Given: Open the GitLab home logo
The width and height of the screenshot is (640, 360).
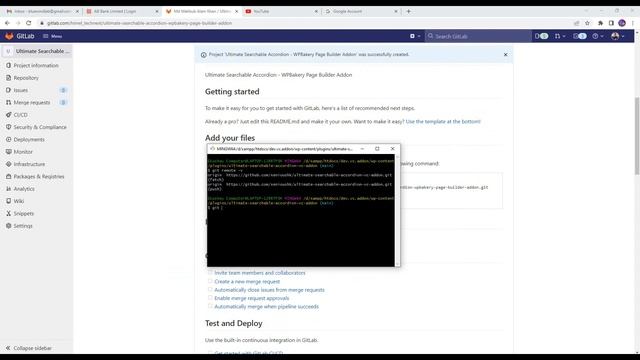Looking at the screenshot, I should tap(20, 36).
